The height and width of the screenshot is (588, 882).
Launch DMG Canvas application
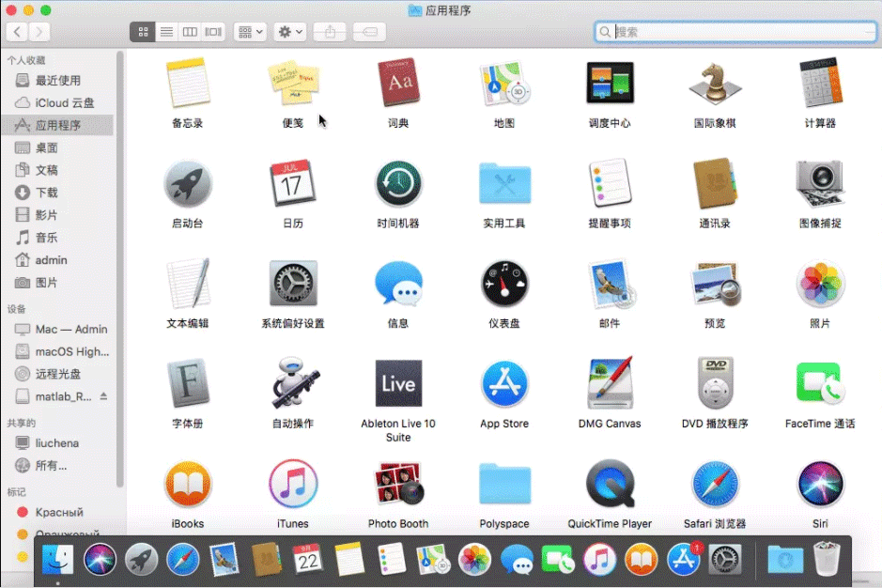(x=610, y=383)
